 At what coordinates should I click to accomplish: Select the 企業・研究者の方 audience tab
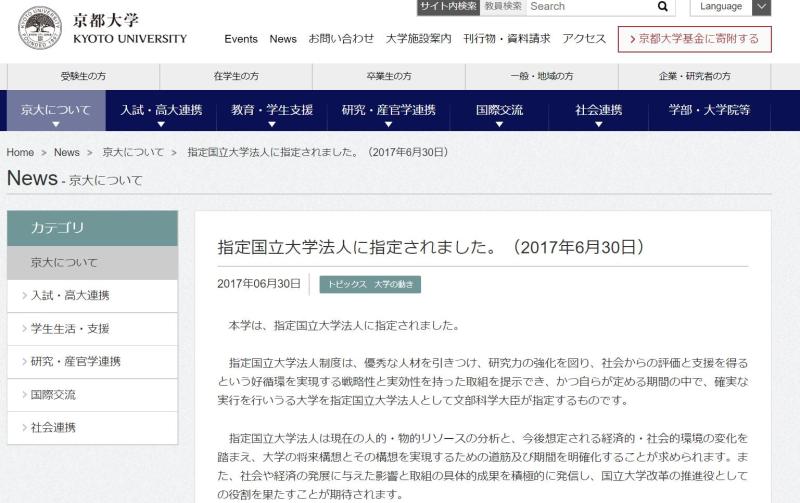point(694,77)
